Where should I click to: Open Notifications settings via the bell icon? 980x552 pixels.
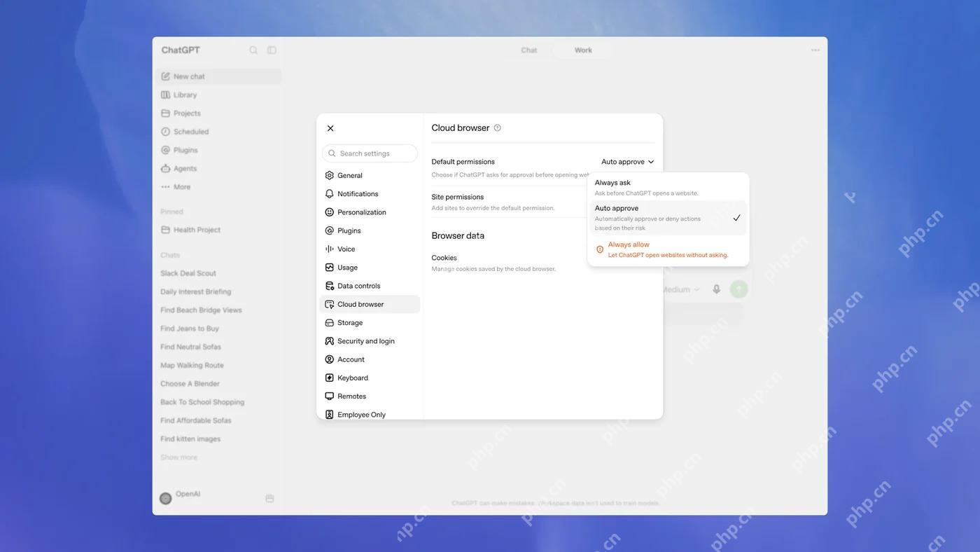pyautogui.click(x=330, y=194)
